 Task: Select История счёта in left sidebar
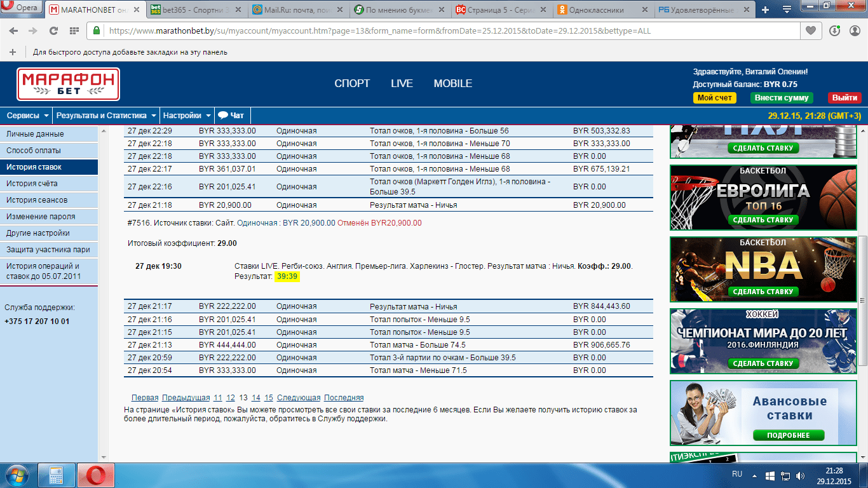(32, 184)
